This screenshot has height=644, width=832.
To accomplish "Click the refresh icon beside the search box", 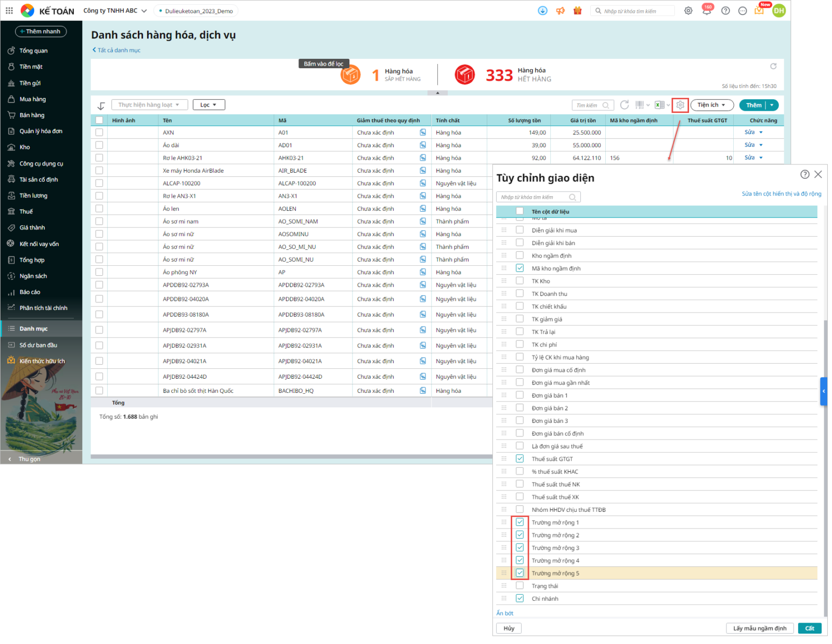I will coord(625,105).
